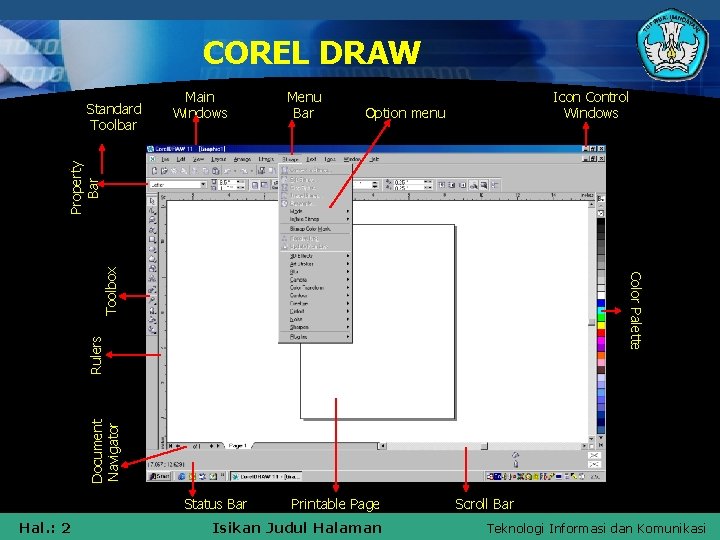Select the Freehand tool in the toolbox

(x=152, y=230)
